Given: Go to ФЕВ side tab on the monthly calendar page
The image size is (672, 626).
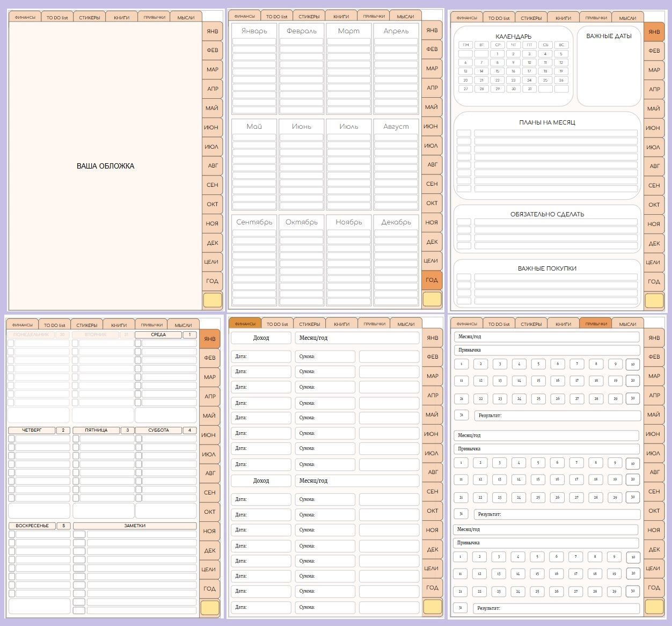Looking at the screenshot, I should pyautogui.click(x=654, y=50).
